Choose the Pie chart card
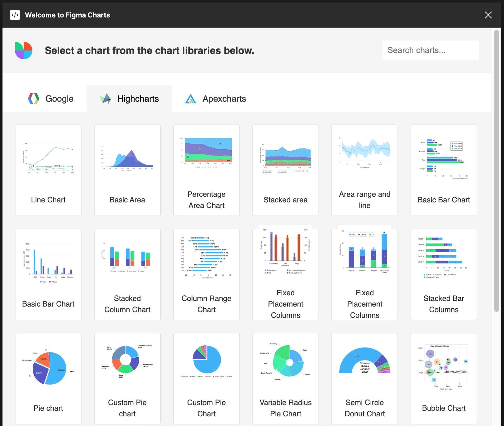Screen dimensions: 504x426 click(48, 379)
